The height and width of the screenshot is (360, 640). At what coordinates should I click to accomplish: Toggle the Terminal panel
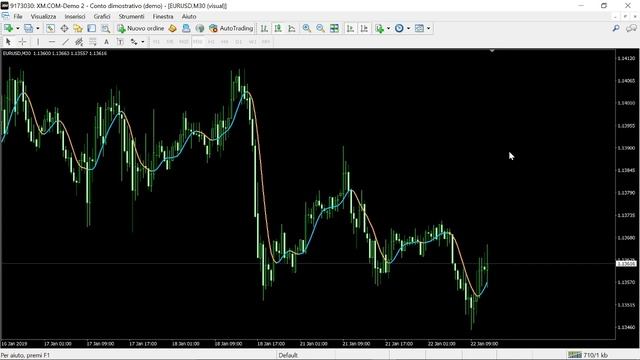(x=91, y=28)
